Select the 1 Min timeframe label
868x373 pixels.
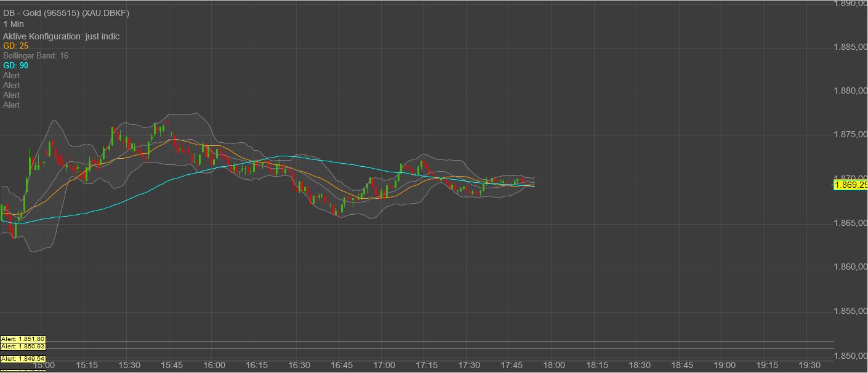(14, 25)
